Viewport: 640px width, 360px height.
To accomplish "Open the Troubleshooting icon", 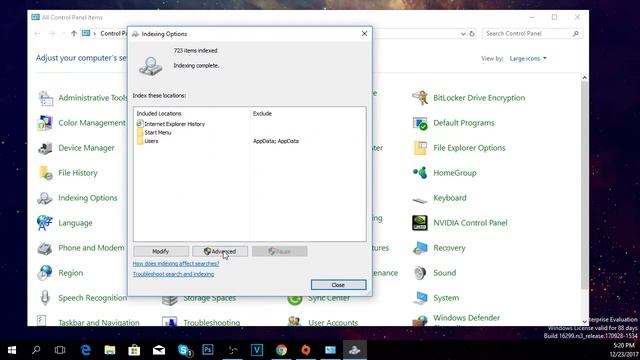I will (x=170, y=321).
